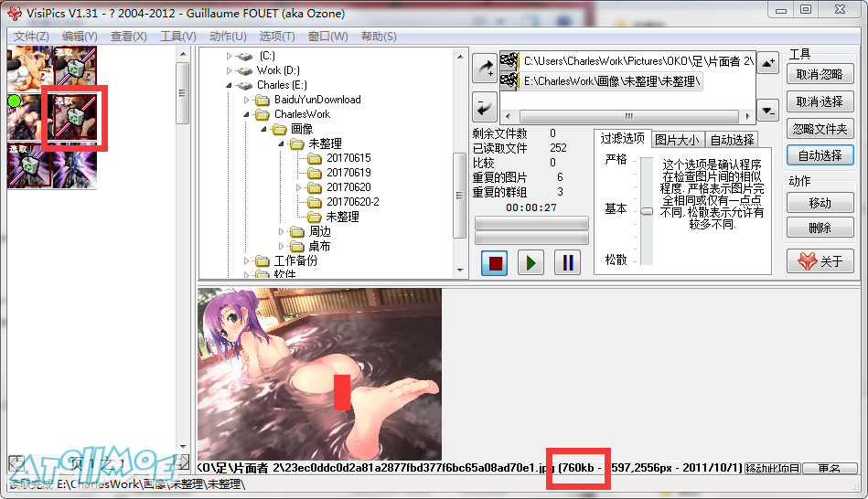
Task: Click the 周边 folder icon
Action: tap(296, 231)
